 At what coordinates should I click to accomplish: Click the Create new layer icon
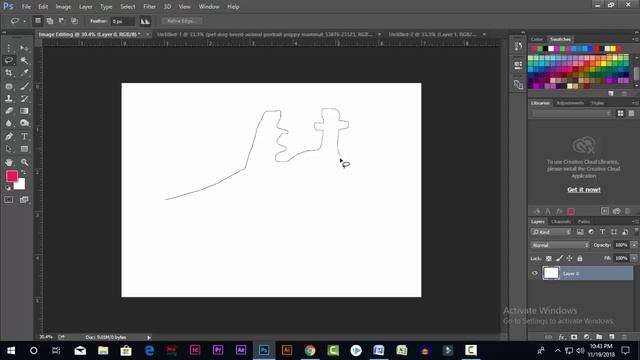(x=612, y=337)
